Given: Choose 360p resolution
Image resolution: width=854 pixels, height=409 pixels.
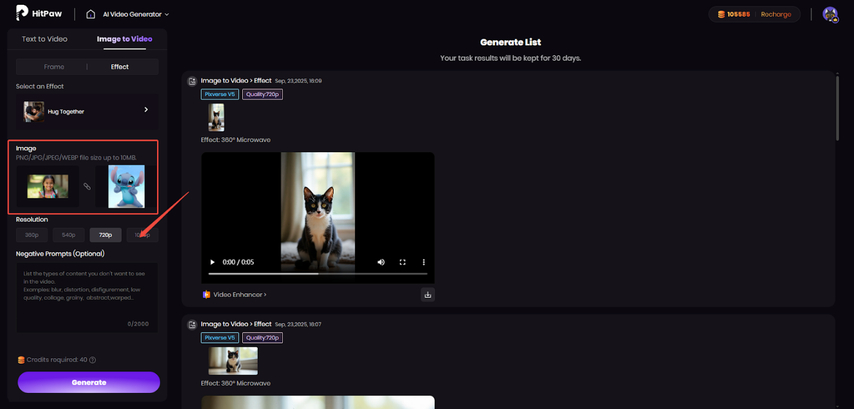Looking at the screenshot, I should [x=32, y=235].
